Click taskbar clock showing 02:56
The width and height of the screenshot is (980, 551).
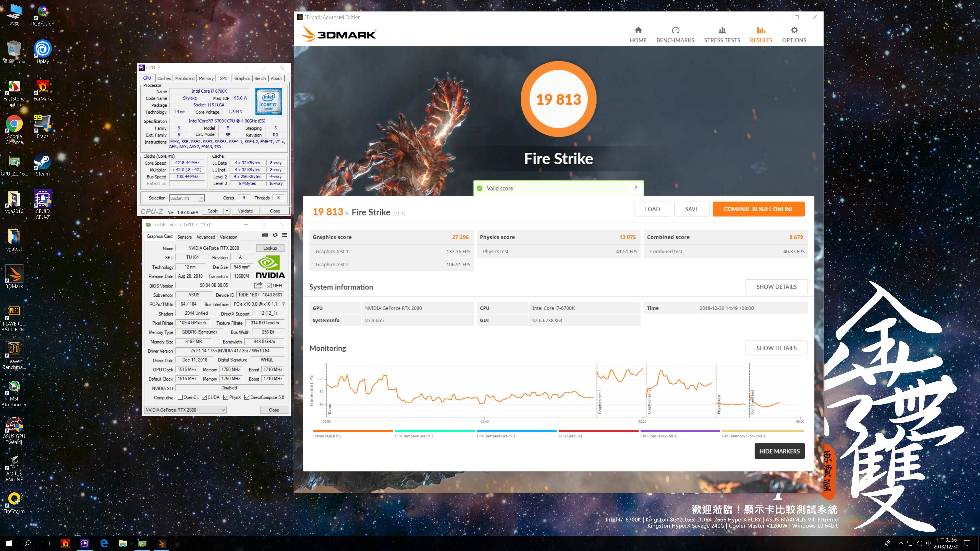946,543
